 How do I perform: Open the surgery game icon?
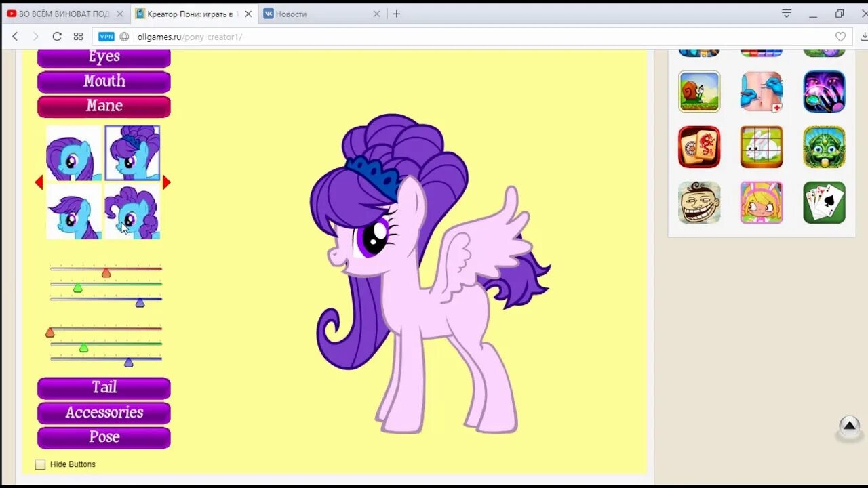(x=762, y=91)
